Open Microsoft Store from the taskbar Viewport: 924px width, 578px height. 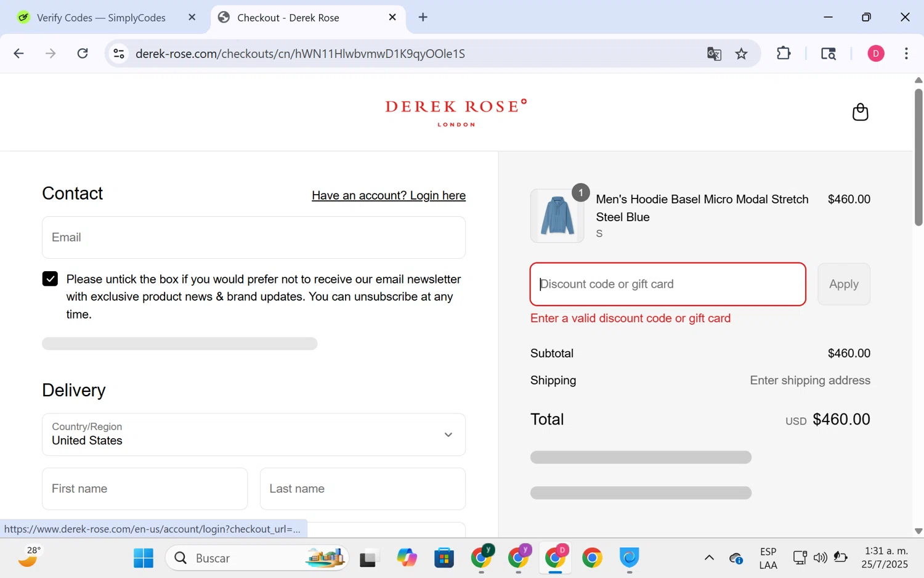click(444, 558)
